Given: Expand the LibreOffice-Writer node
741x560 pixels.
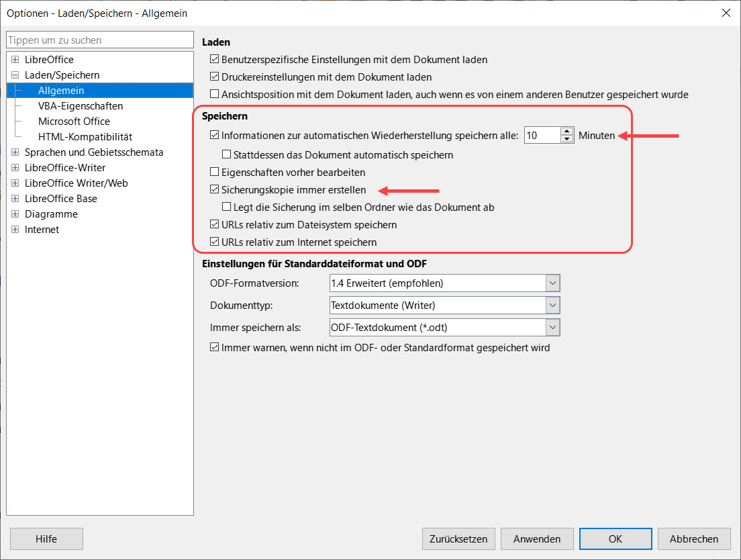Looking at the screenshot, I should click(x=15, y=168).
